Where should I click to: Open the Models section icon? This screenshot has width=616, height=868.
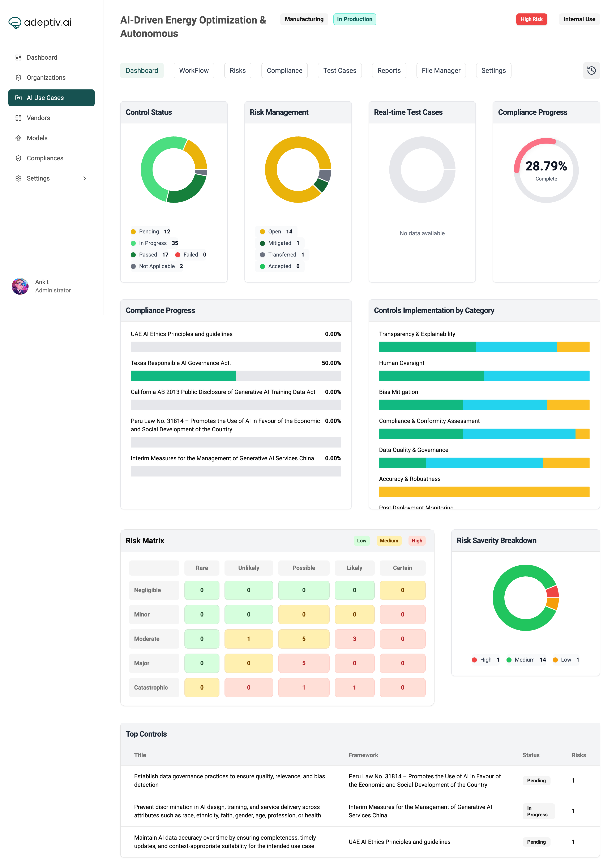tap(18, 138)
